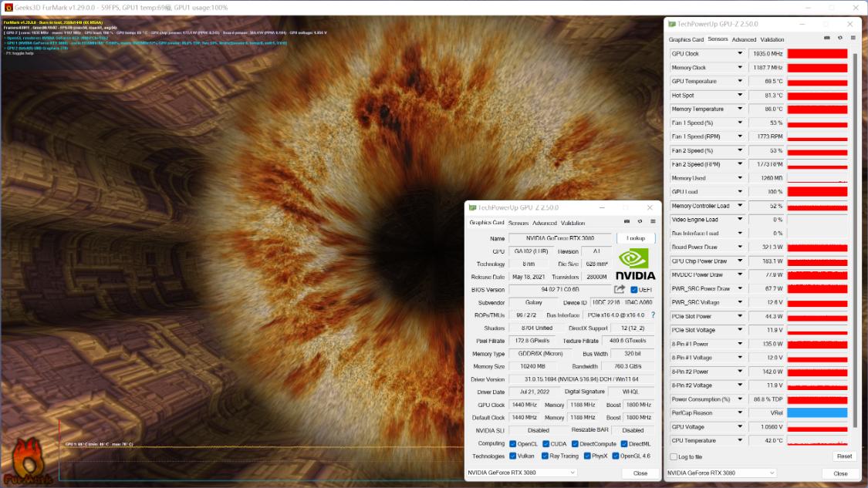868x488 pixels.
Task: Toggle the Ray Tracing checkbox
Action: [545, 456]
